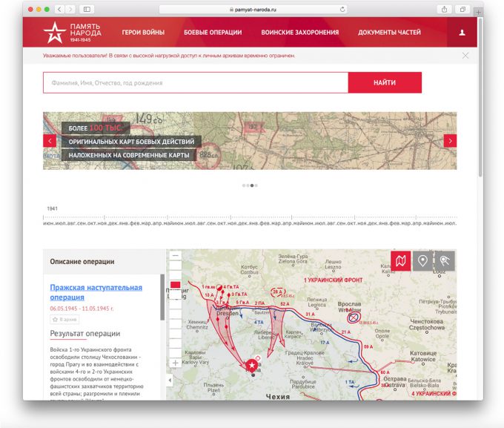The image size is (504, 428).
Task: Reload the page in Safari
Action: click(x=342, y=10)
